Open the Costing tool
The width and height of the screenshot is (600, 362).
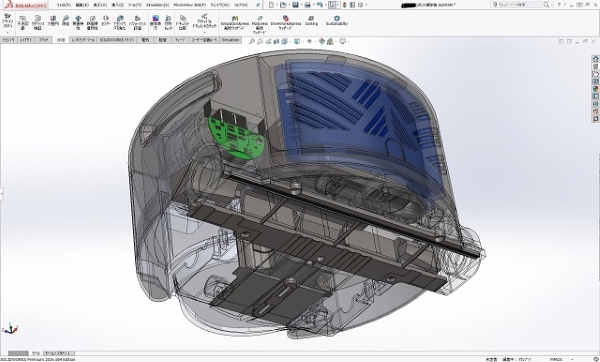coord(311,21)
